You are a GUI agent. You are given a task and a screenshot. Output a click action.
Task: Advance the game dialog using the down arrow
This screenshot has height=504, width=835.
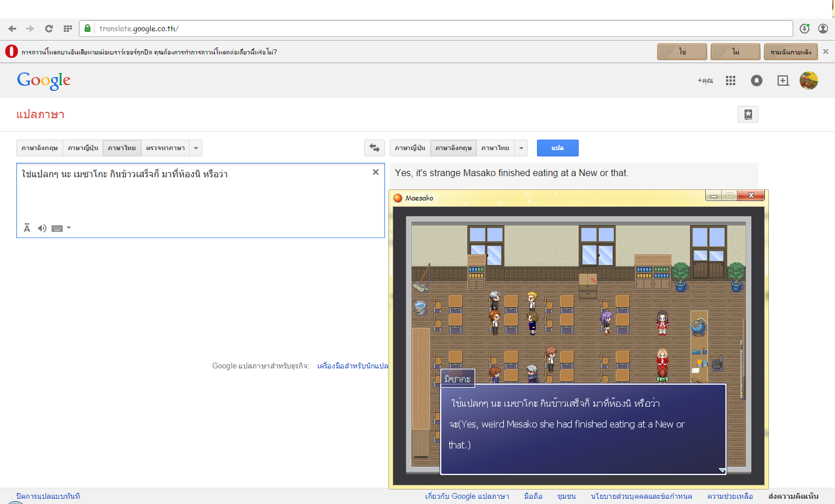tap(722, 470)
